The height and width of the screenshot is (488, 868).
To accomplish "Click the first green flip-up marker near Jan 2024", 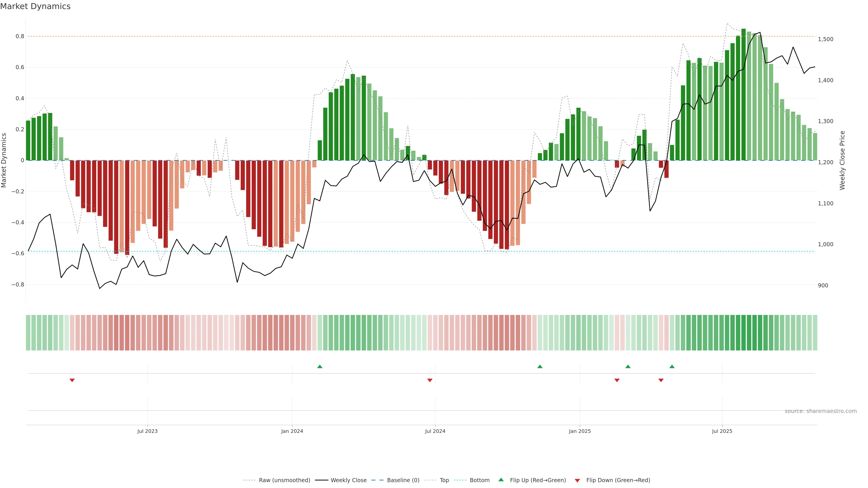I will pos(320,366).
